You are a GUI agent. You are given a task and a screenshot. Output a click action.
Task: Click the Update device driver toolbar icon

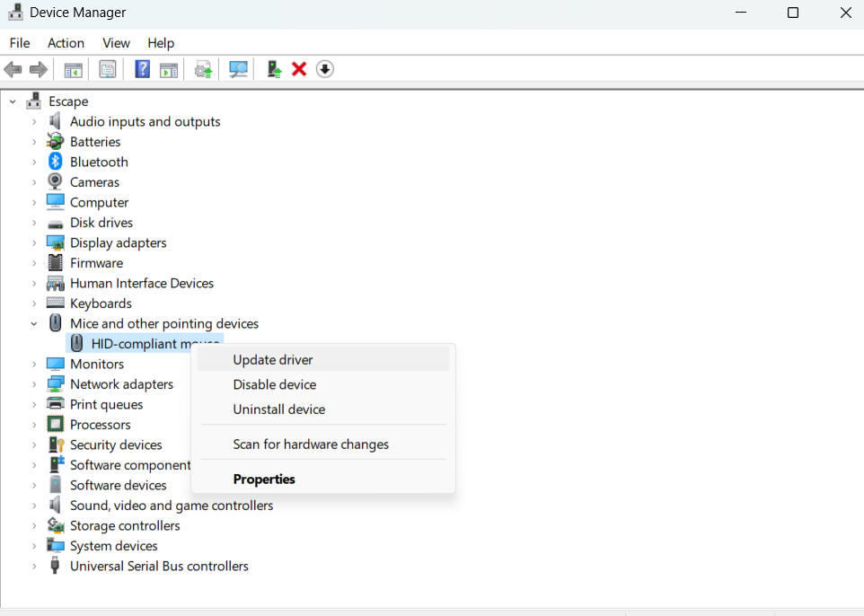point(275,69)
